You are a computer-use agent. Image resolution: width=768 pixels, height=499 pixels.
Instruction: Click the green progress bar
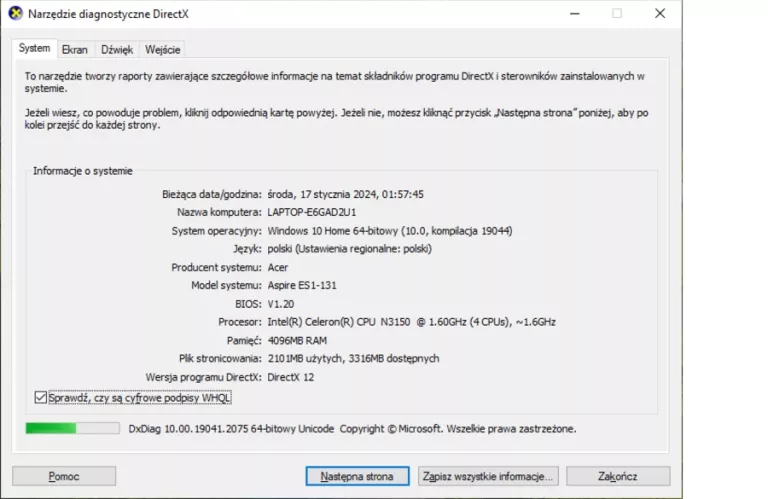pos(72,428)
